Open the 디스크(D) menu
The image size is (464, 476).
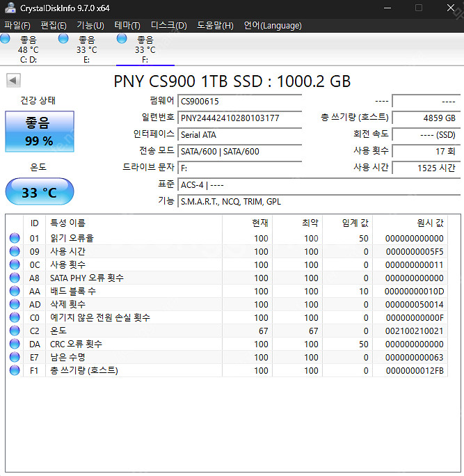coord(169,26)
